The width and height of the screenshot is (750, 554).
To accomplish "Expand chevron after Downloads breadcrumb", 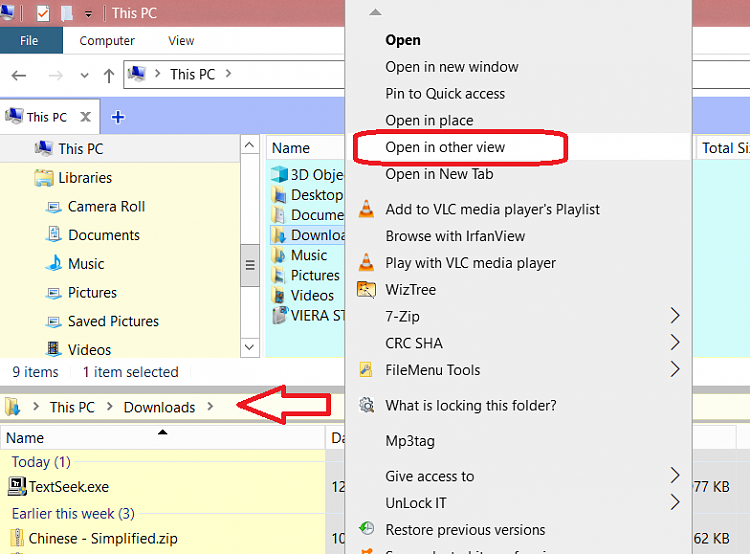I will pos(210,407).
